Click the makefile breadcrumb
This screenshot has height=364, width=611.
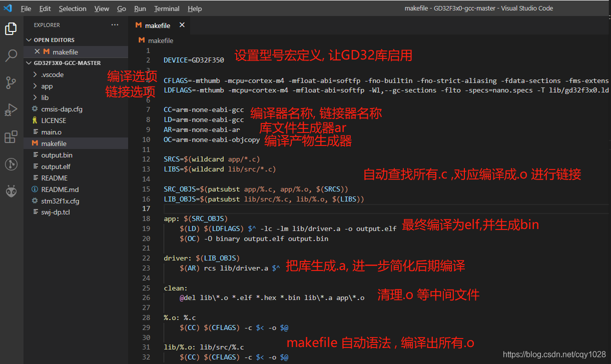[161, 40]
